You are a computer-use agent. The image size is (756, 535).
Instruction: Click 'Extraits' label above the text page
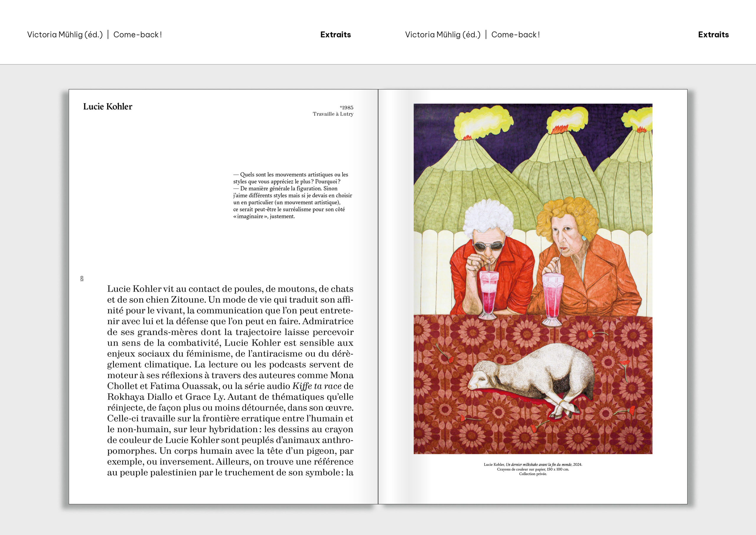[x=335, y=35]
